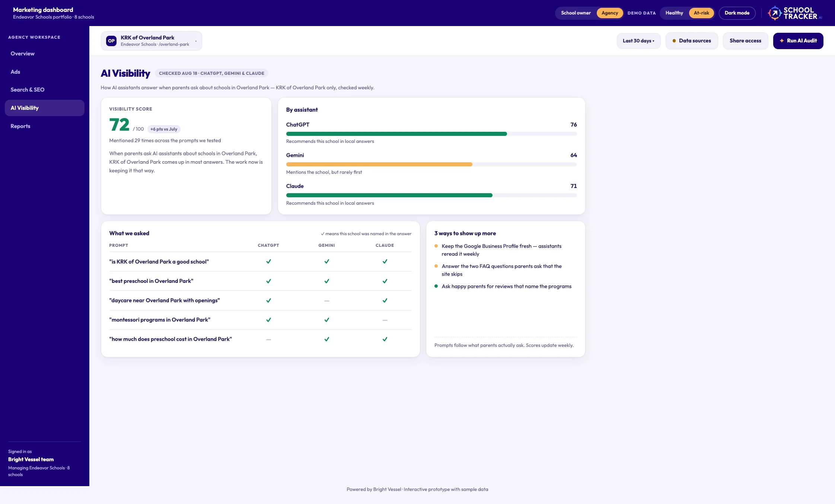
Task: Click ChatGPT checkmark for "daycare near Overland Park with openings"
Action: (x=268, y=300)
